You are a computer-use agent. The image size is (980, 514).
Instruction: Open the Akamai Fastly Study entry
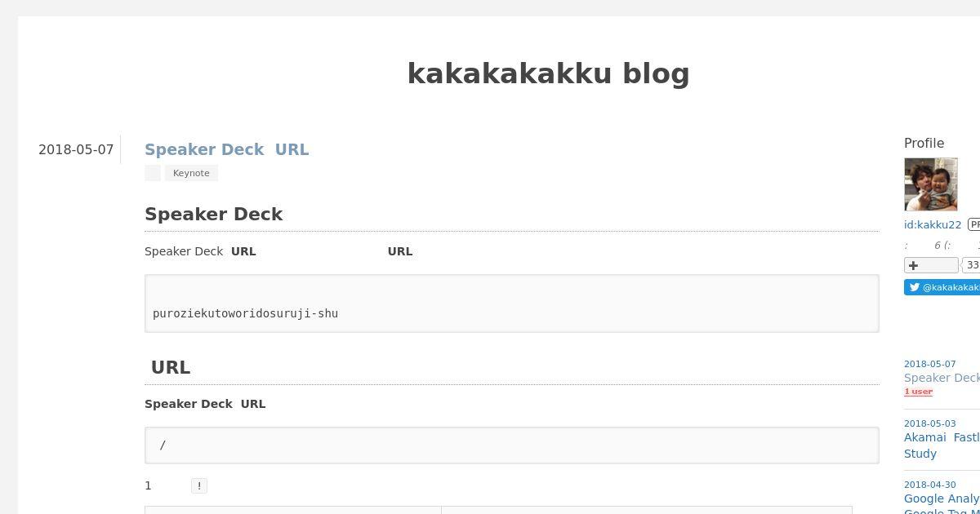942,445
